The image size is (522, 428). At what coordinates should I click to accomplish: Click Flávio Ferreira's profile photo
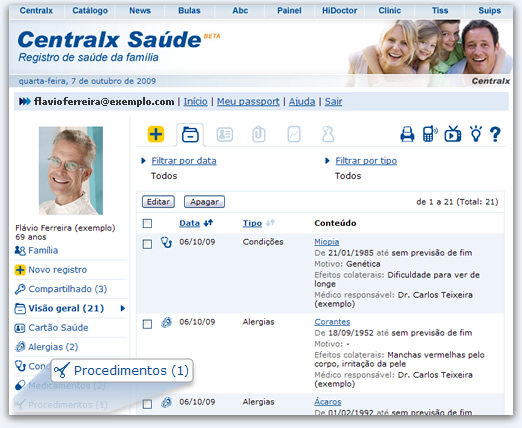(x=71, y=171)
